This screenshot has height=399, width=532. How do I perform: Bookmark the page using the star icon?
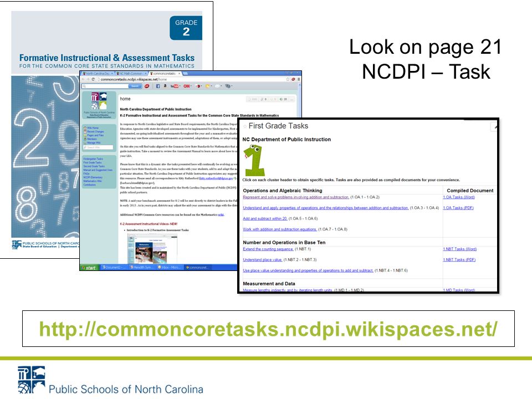click(x=288, y=79)
